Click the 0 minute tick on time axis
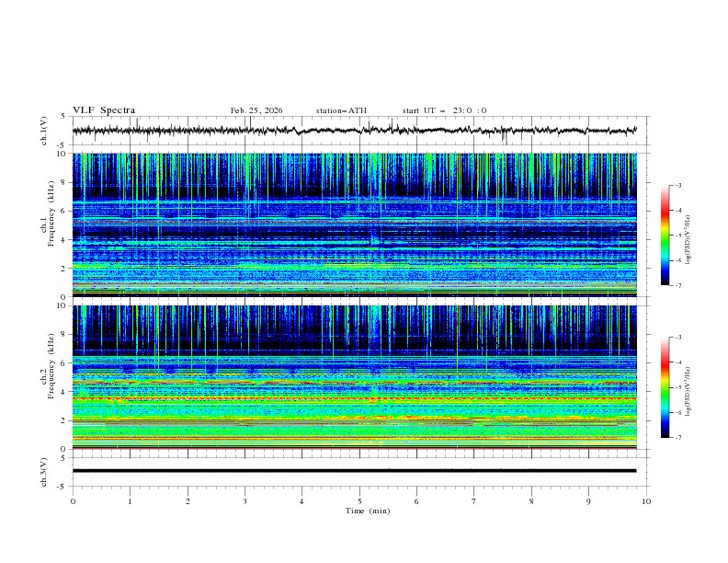The height and width of the screenshot is (563, 728). 74,501
